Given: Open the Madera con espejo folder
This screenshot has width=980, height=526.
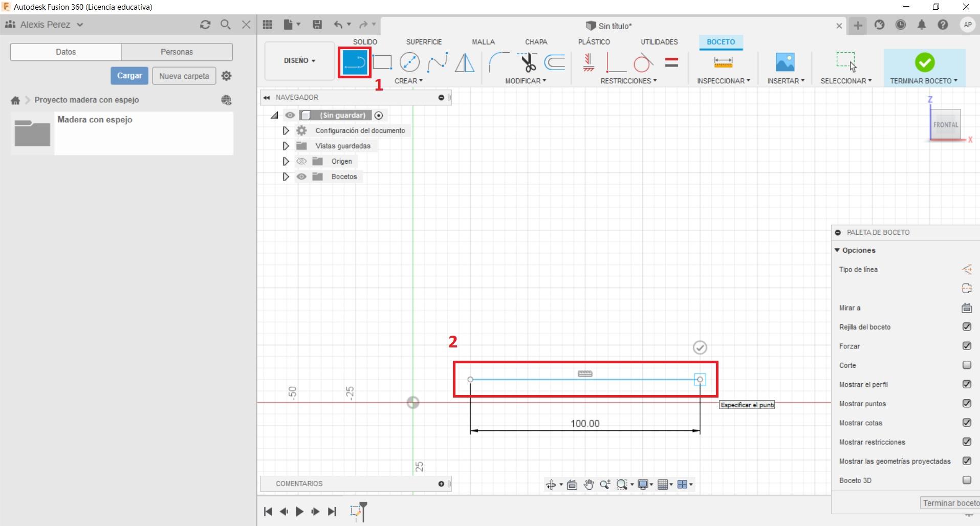Looking at the screenshot, I should pyautogui.click(x=122, y=133).
